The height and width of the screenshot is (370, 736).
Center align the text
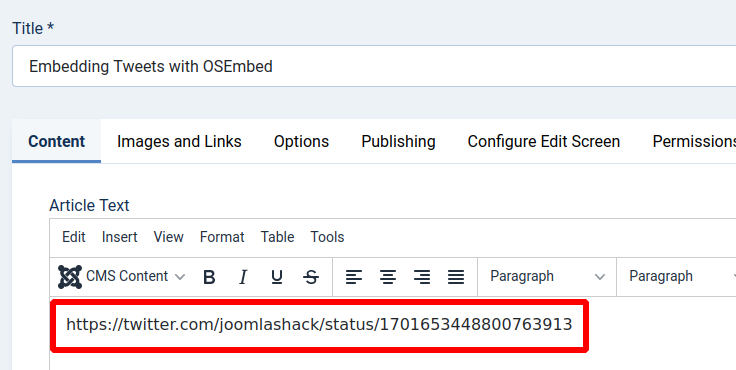pos(388,277)
